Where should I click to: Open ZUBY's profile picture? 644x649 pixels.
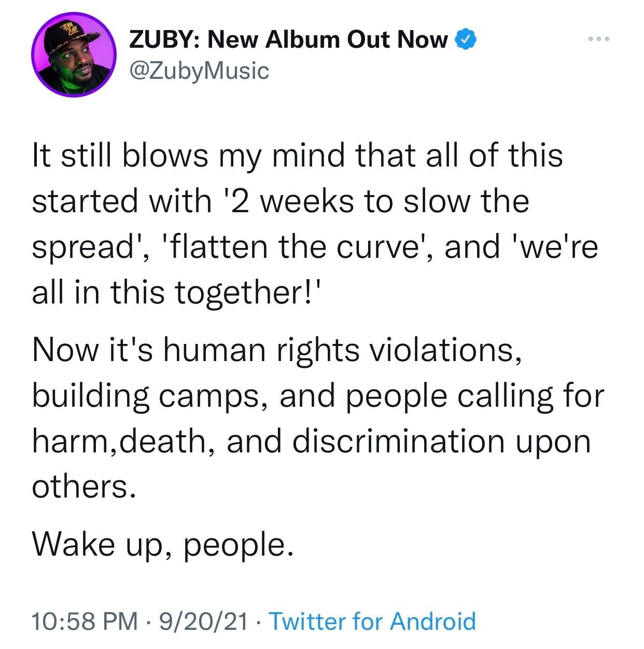[73, 54]
